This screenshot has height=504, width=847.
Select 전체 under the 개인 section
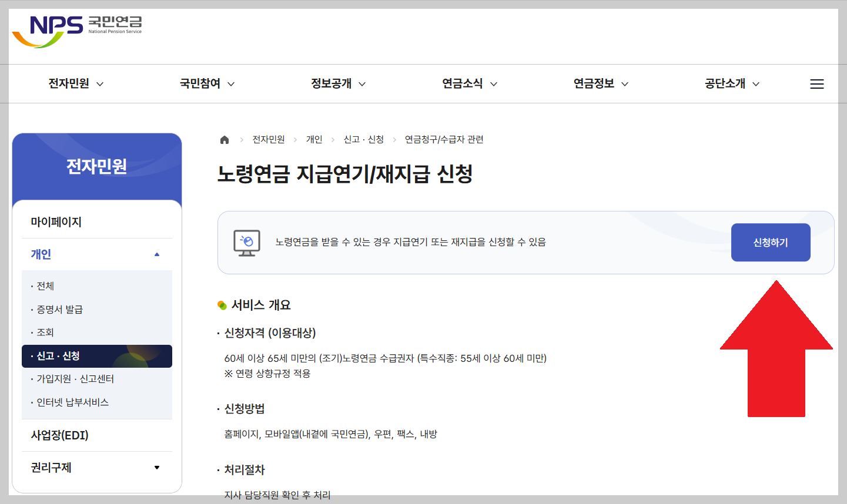46,285
